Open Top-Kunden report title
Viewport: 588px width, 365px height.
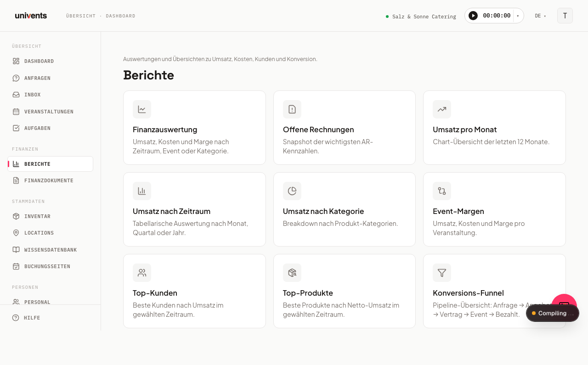point(155,293)
